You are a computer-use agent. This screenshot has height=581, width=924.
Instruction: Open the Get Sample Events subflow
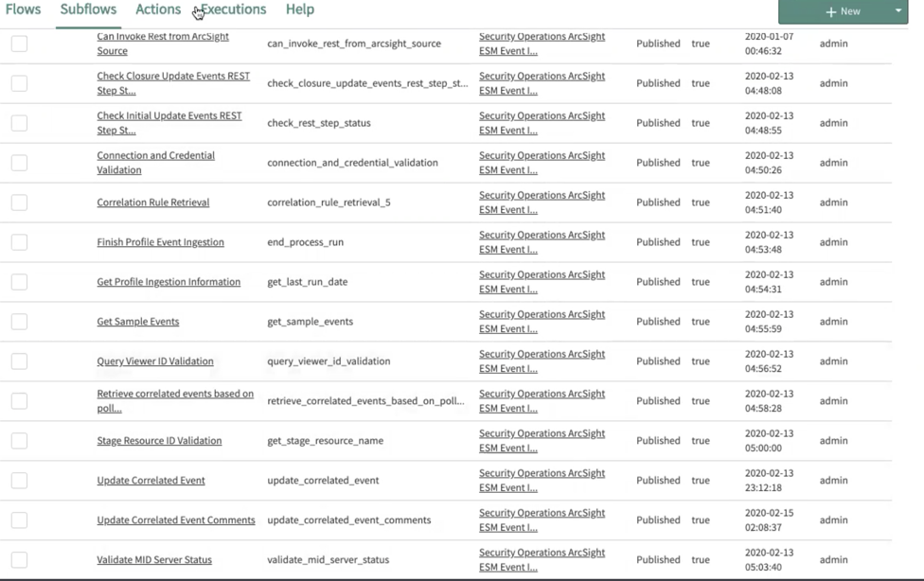[138, 321]
